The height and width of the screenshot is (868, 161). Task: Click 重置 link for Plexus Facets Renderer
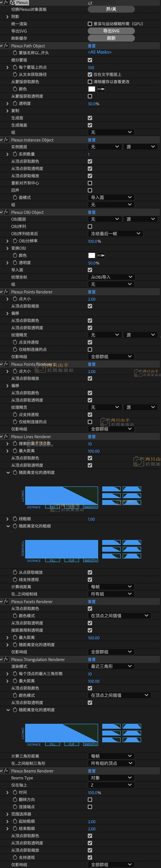click(x=92, y=602)
